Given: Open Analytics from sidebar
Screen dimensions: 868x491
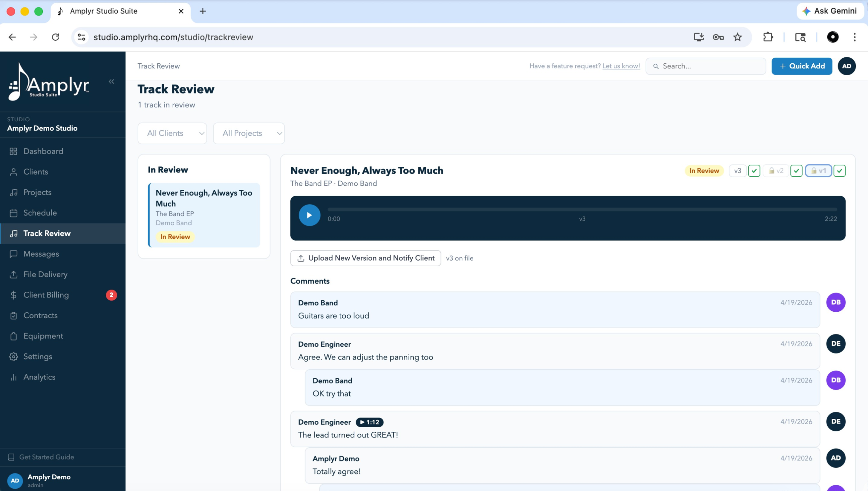Looking at the screenshot, I should [x=39, y=377].
